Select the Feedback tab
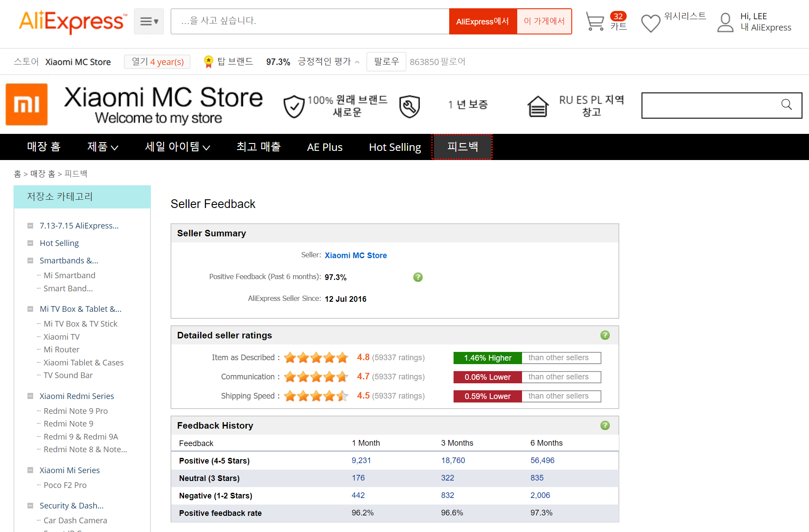Viewport: 809px width, 532px height. click(462, 147)
